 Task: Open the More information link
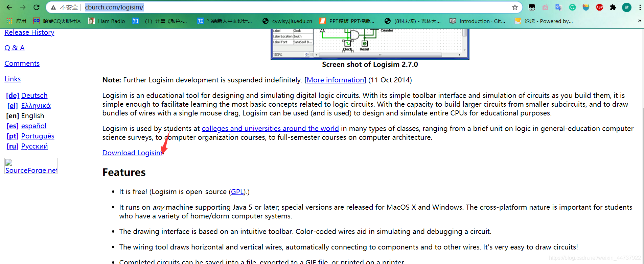[x=335, y=80]
